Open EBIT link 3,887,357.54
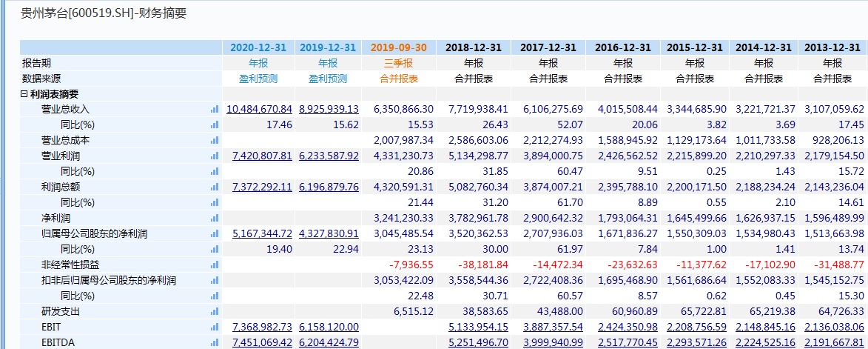868x349 pixels. (553, 328)
